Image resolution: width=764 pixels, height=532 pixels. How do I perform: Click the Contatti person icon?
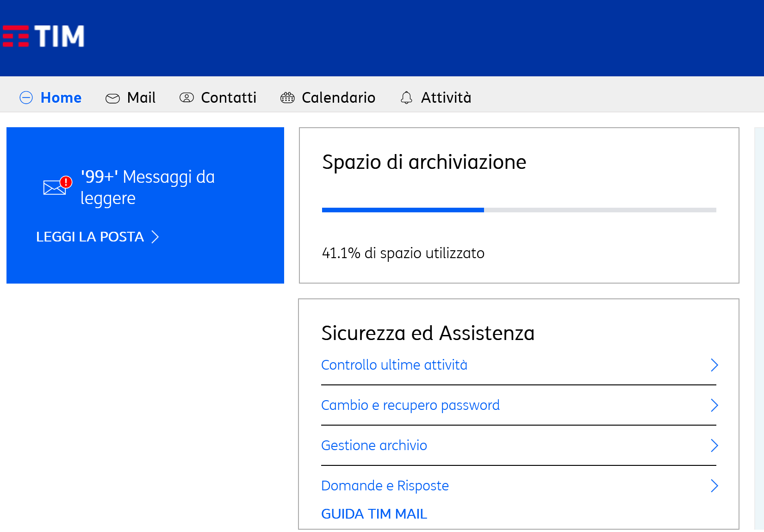[x=186, y=98]
